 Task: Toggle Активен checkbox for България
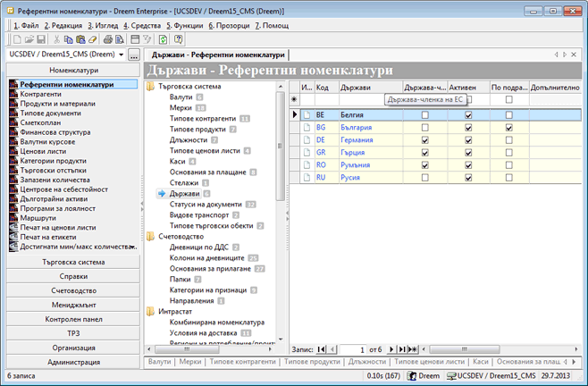tap(468, 128)
